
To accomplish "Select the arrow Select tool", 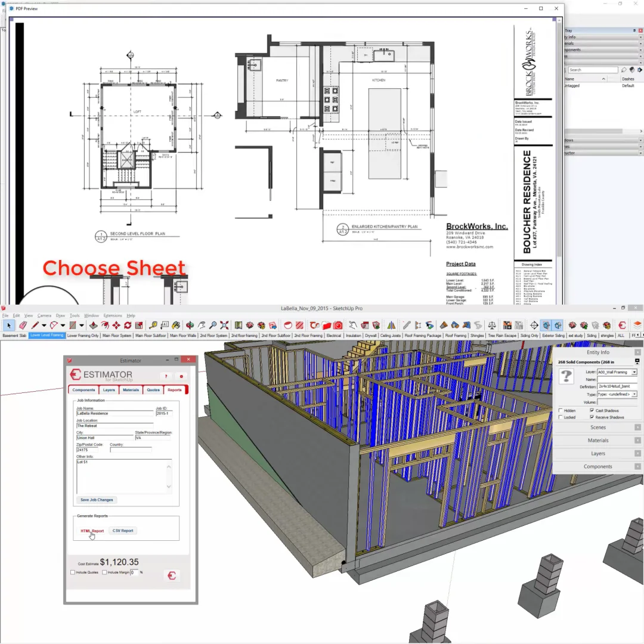I will 8,326.
